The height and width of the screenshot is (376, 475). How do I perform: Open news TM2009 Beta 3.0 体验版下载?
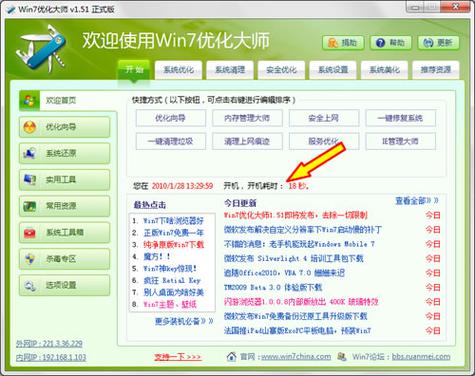(273, 287)
